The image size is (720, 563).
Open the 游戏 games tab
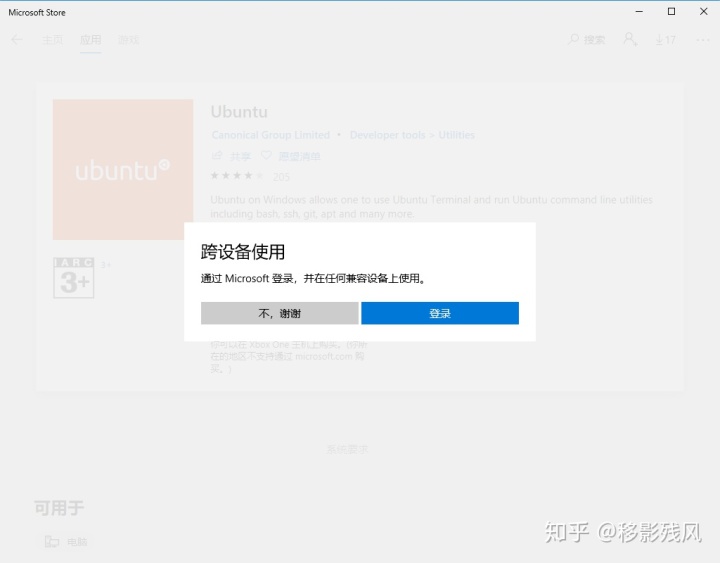(129, 40)
